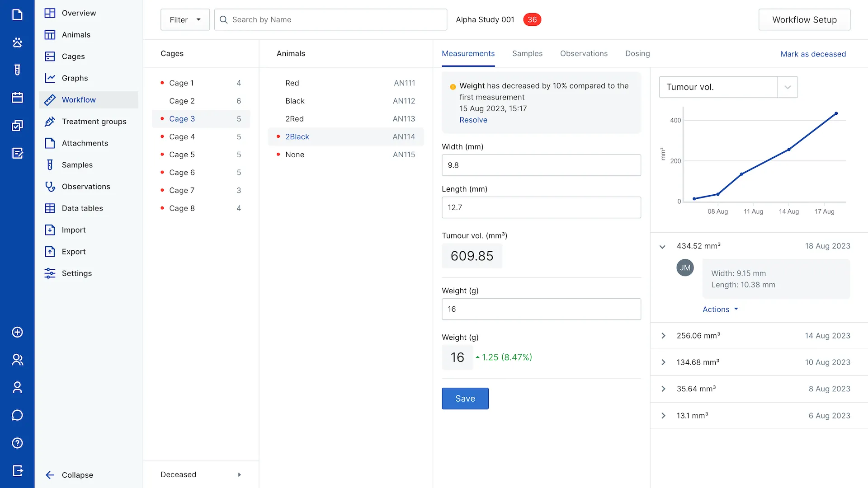Click the Save button
868x488 pixels.
(465, 399)
